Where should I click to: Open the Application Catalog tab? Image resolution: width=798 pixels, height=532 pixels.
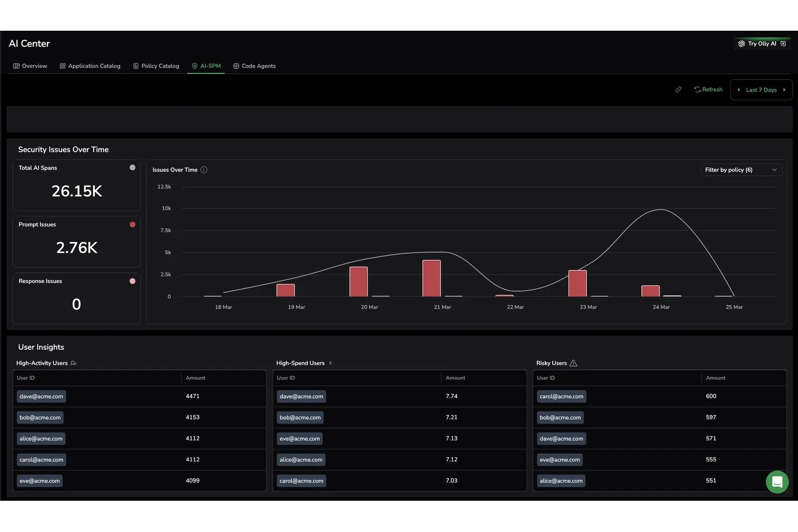[90, 66]
